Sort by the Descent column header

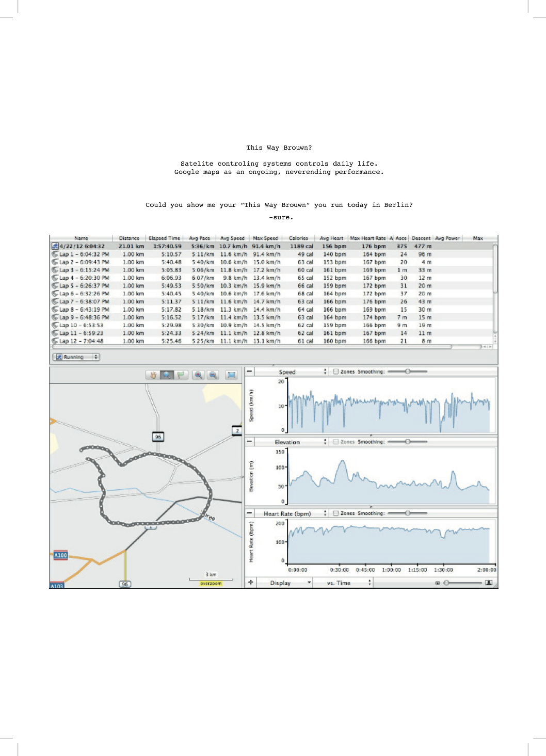click(x=421, y=238)
